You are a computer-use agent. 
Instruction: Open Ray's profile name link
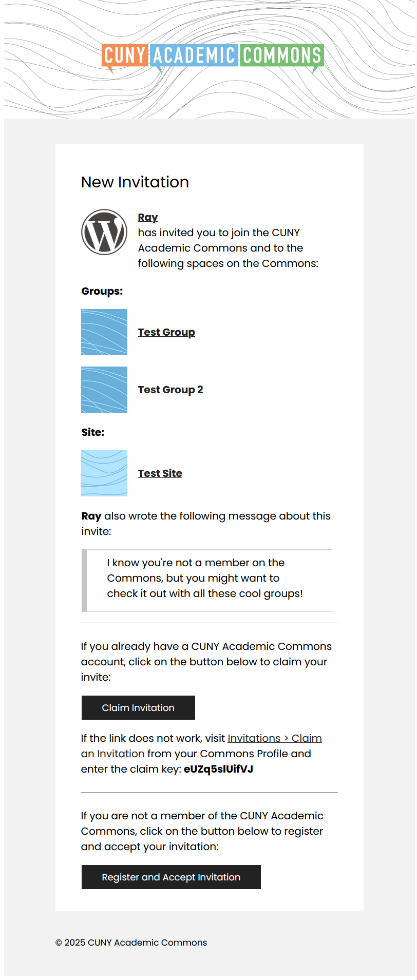148,217
